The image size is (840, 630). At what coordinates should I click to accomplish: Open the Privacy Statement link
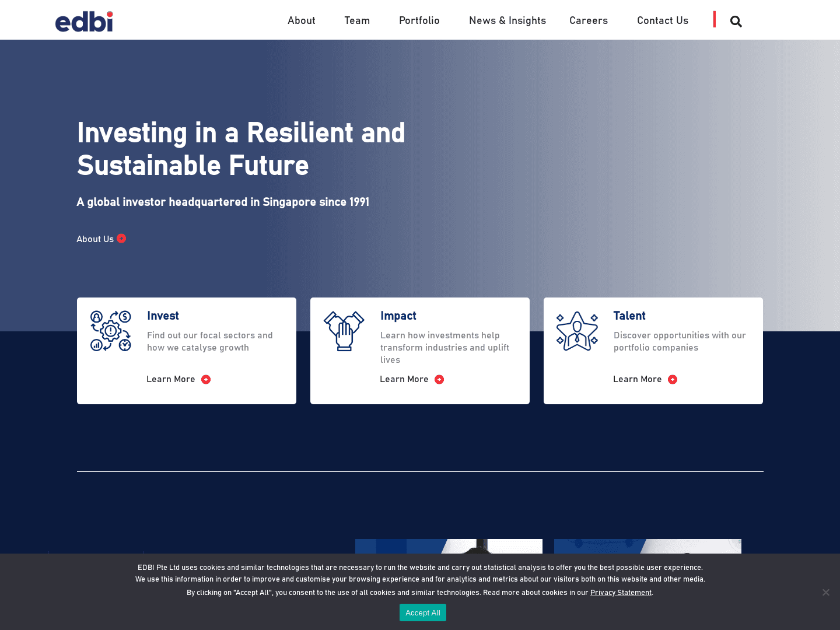pyautogui.click(x=621, y=593)
